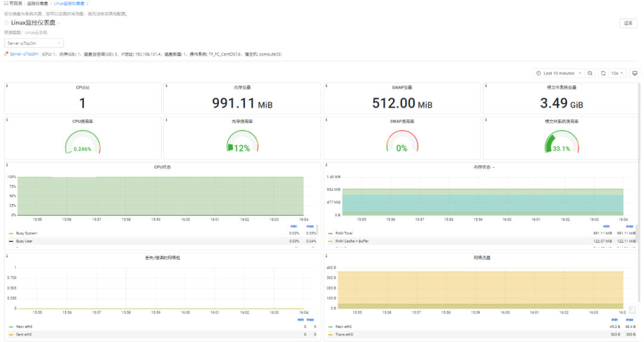644x342 pixels.
Task: Click the info icon on CPU状态 panel
Action: pyautogui.click(x=7, y=165)
